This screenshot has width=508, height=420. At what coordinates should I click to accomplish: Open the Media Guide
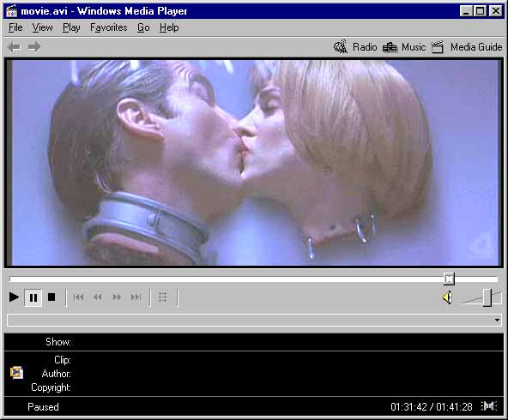point(467,47)
